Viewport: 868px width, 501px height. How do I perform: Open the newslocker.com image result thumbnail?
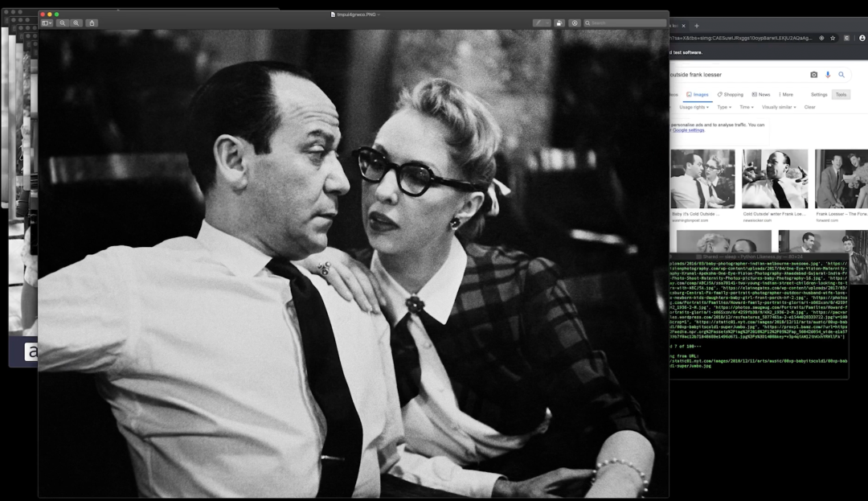775,179
